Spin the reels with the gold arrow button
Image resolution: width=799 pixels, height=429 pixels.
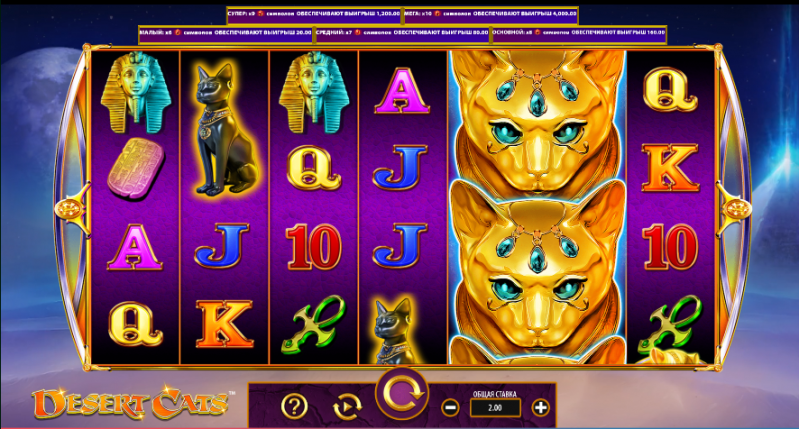pos(402,393)
